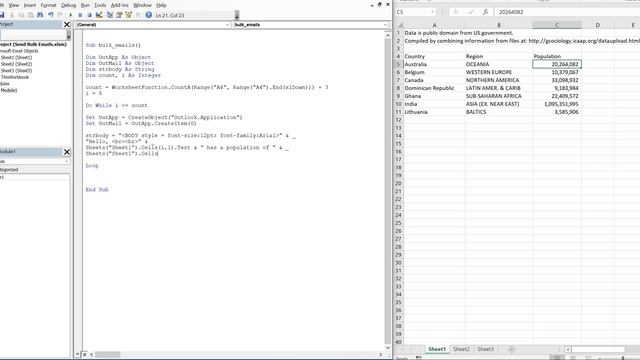640x360 pixels.
Task: Switch to Sheet1 tab in Excel
Action: pyautogui.click(x=437, y=349)
